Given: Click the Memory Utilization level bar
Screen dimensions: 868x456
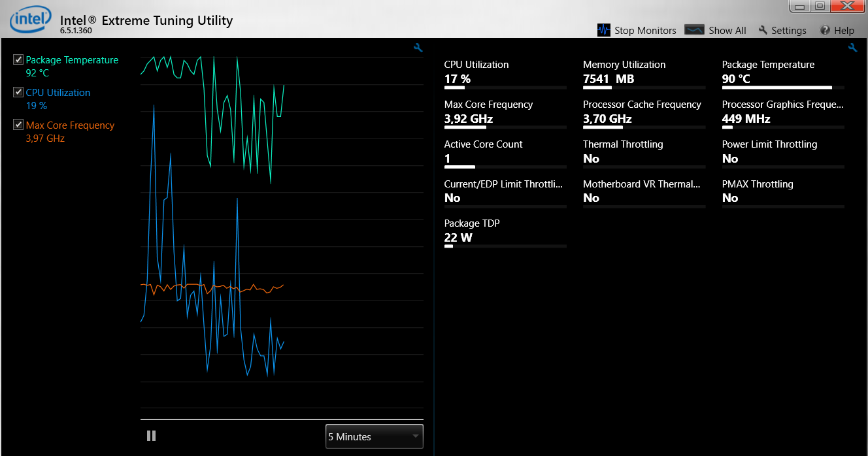Looking at the screenshot, I should pos(644,88).
